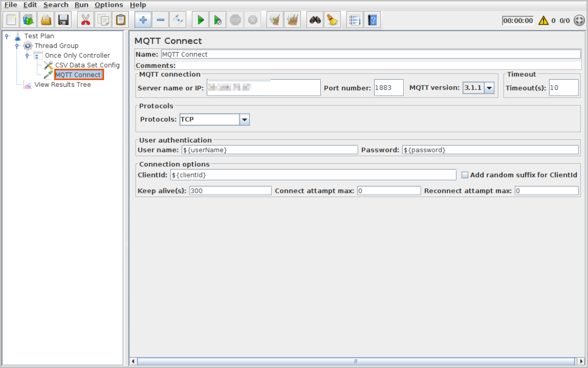588x368 pixels.
Task: Expand all nodes with plus icon
Action: point(143,20)
